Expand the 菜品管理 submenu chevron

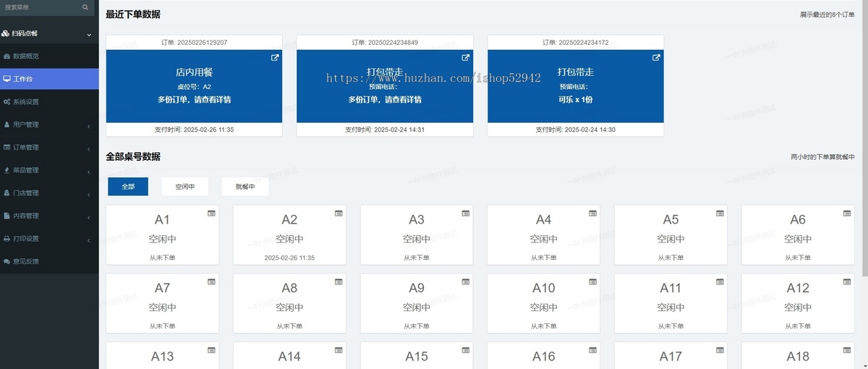pos(89,172)
